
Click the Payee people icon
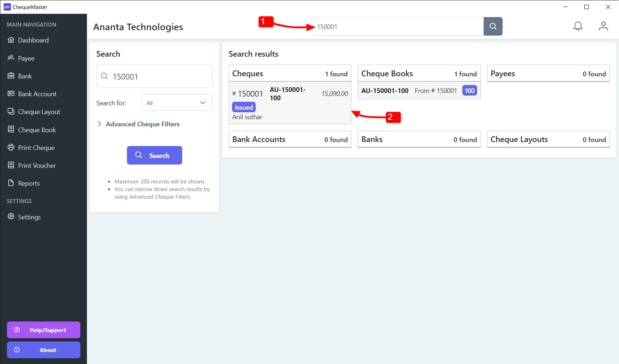pyautogui.click(x=11, y=58)
